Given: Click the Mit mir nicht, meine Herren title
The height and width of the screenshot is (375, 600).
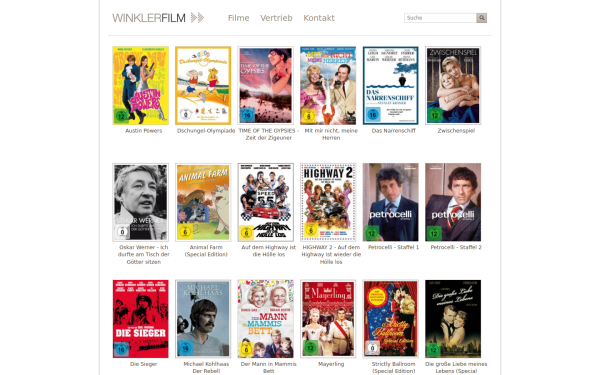Looking at the screenshot, I should tap(331, 134).
